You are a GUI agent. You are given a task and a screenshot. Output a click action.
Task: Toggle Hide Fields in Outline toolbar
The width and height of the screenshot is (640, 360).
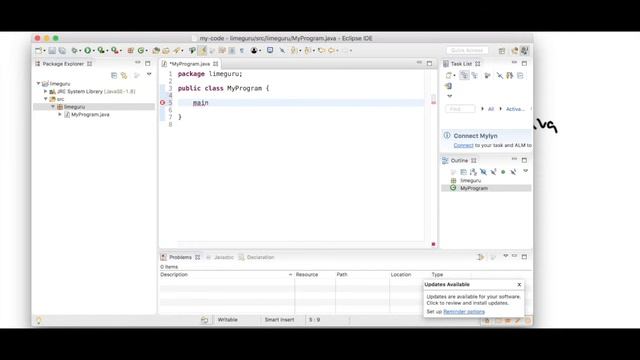point(483,172)
